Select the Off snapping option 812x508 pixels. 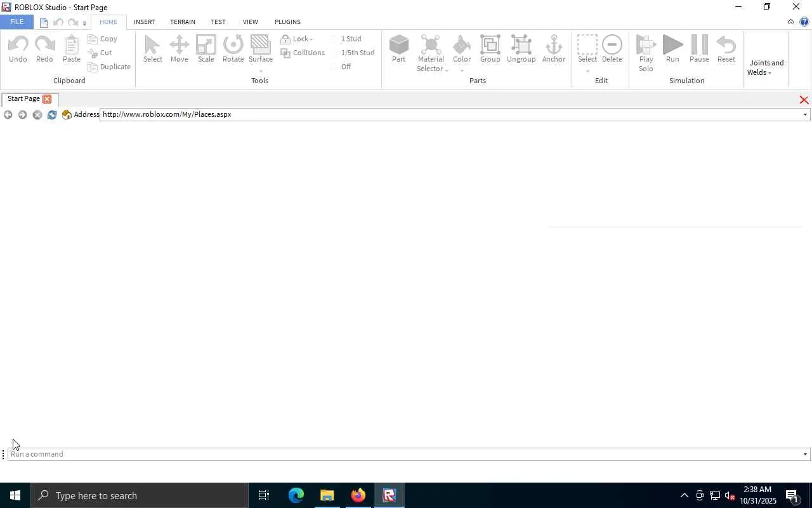click(341, 67)
